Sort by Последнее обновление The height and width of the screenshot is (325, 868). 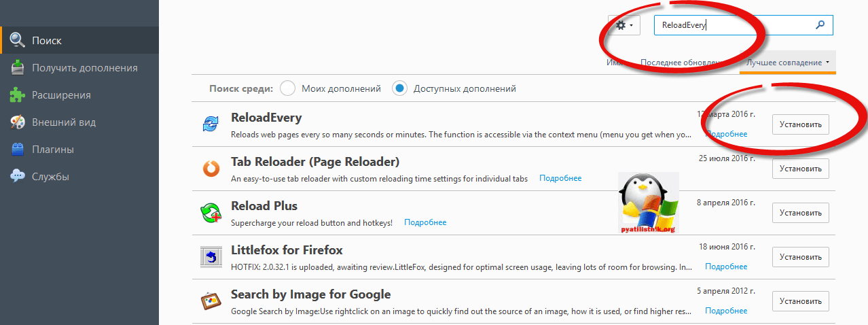pyautogui.click(x=681, y=63)
